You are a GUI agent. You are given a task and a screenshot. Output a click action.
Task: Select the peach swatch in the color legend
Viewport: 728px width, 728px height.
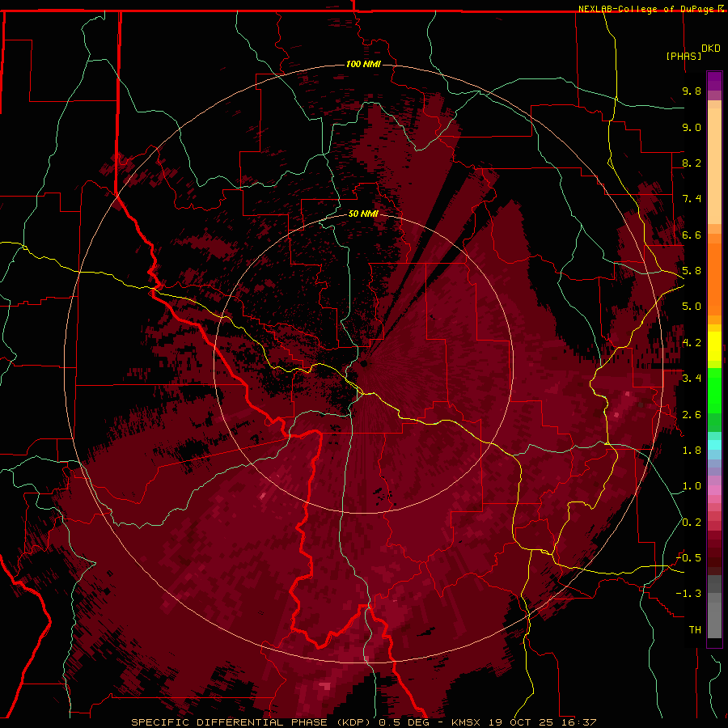click(x=714, y=166)
